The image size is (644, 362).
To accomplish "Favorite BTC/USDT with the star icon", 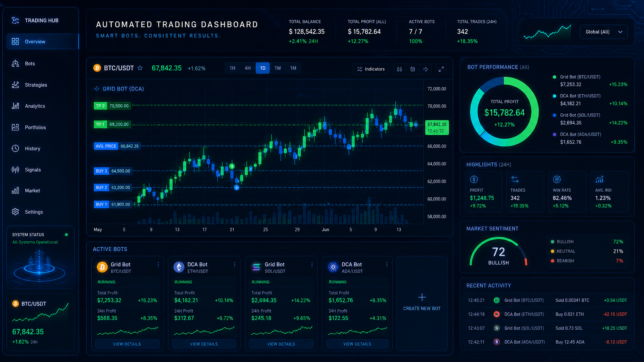I will pyautogui.click(x=140, y=68).
